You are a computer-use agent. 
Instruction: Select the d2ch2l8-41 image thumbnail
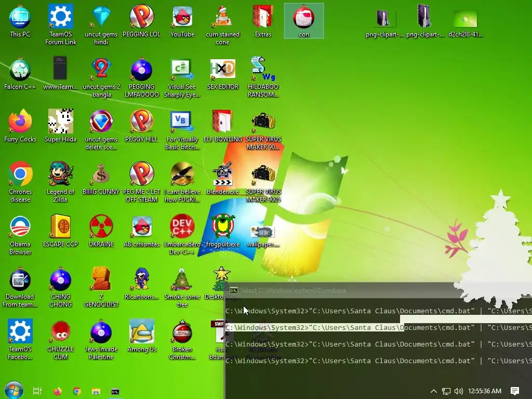pyautogui.click(x=465, y=19)
